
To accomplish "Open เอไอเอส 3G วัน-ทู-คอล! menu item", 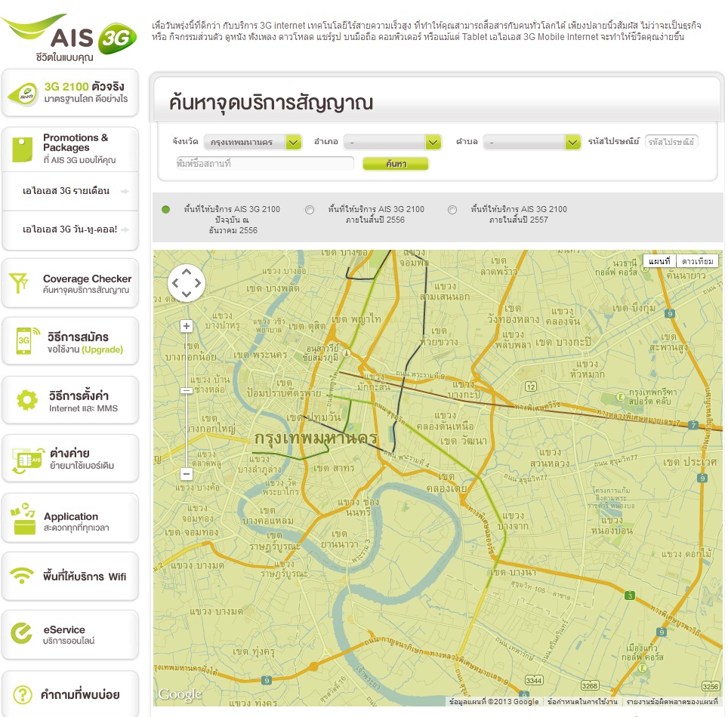I will [x=70, y=229].
